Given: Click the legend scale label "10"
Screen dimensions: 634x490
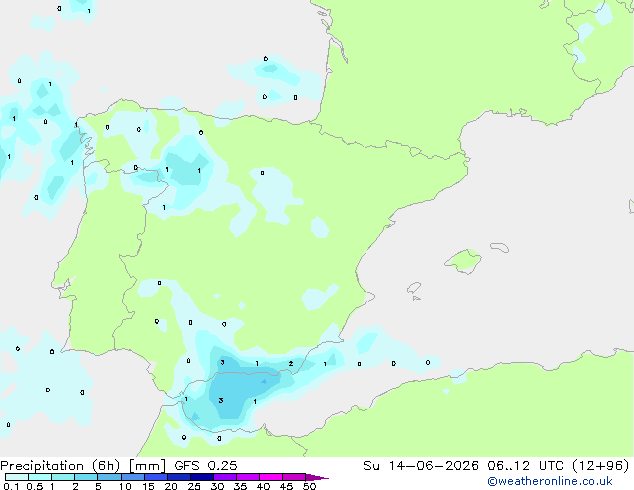Looking at the screenshot, I should coord(125,486).
